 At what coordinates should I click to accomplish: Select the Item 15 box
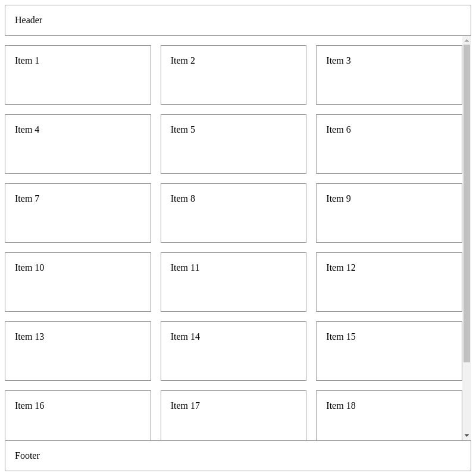(x=389, y=351)
